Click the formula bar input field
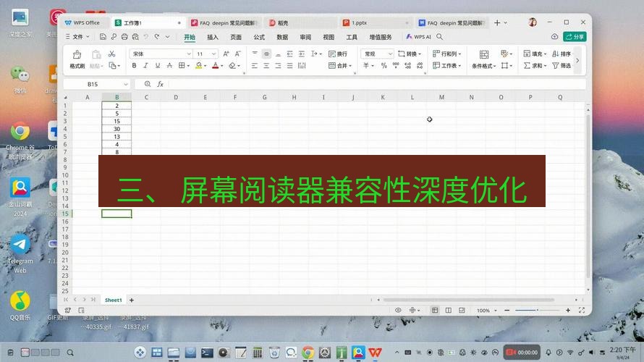The height and width of the screenshot is (362, 644). (376, 84)
